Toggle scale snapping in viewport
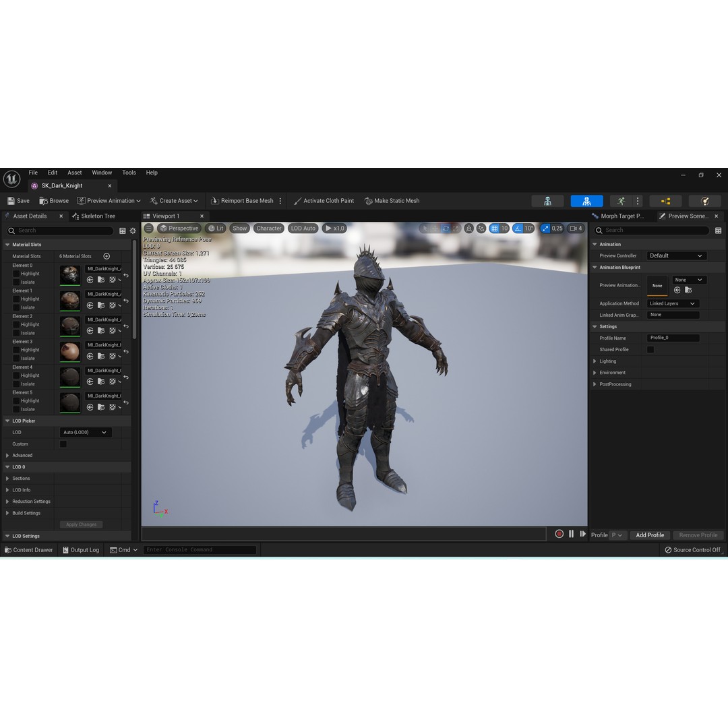728x728 pixels. click(x=545, y=229)
